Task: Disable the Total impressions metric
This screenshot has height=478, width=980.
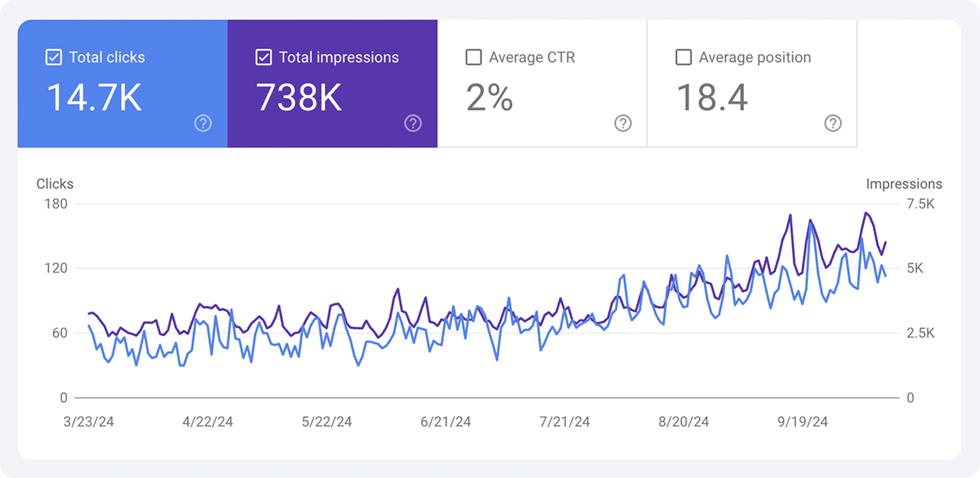Action: click(263, 57)
